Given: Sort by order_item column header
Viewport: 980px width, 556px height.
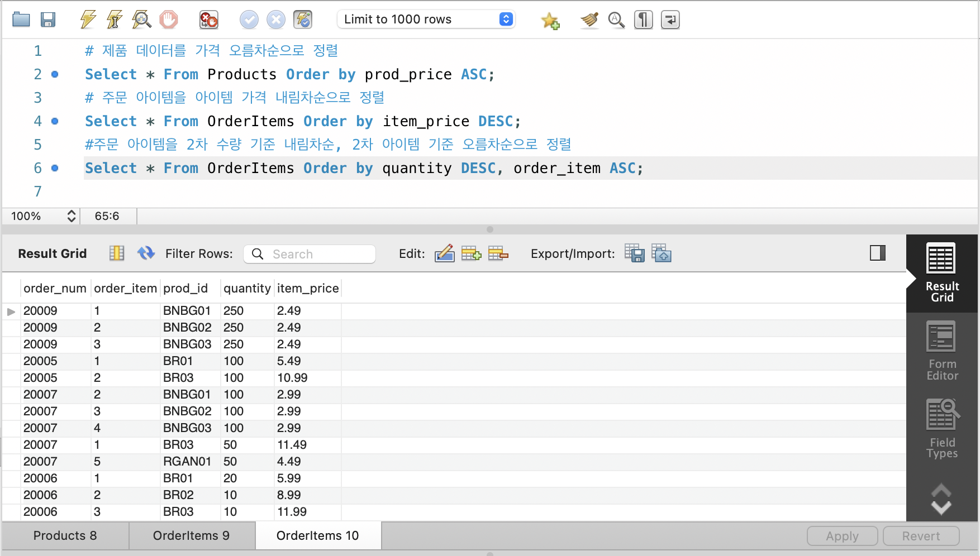Looking at the screenshot, I should tap(125, 289).
